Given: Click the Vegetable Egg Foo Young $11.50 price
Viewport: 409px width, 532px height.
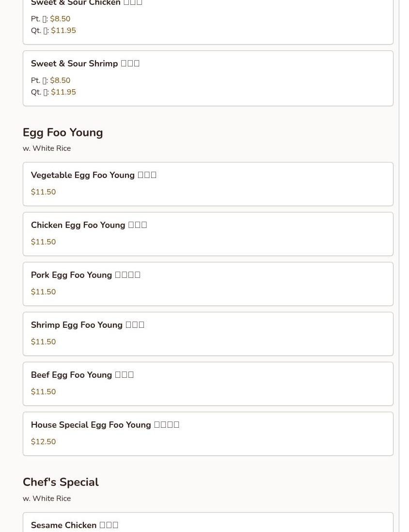Looking at the screenshot, I should click(43, 192).
